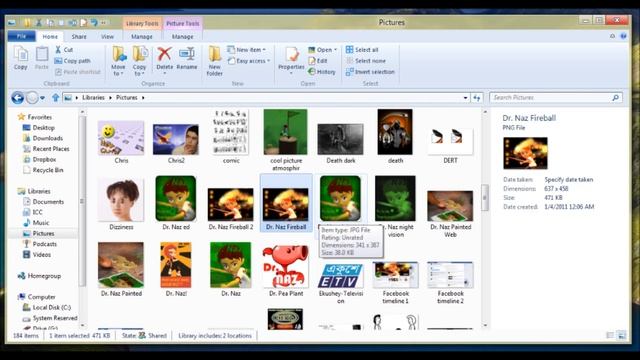Viewport: 640px width, 360px height.
Task: Go back with the Back arrow button
Action: coord(17,98)
